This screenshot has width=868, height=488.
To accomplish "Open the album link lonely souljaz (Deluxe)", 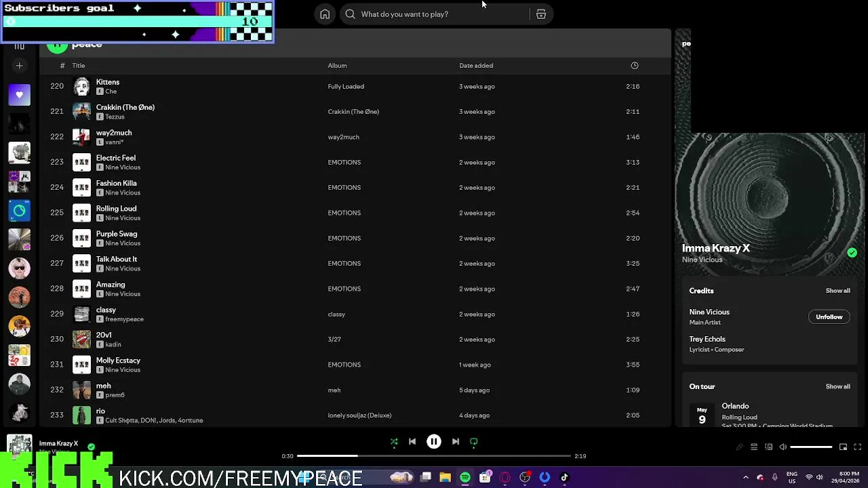I will [359, 415].
